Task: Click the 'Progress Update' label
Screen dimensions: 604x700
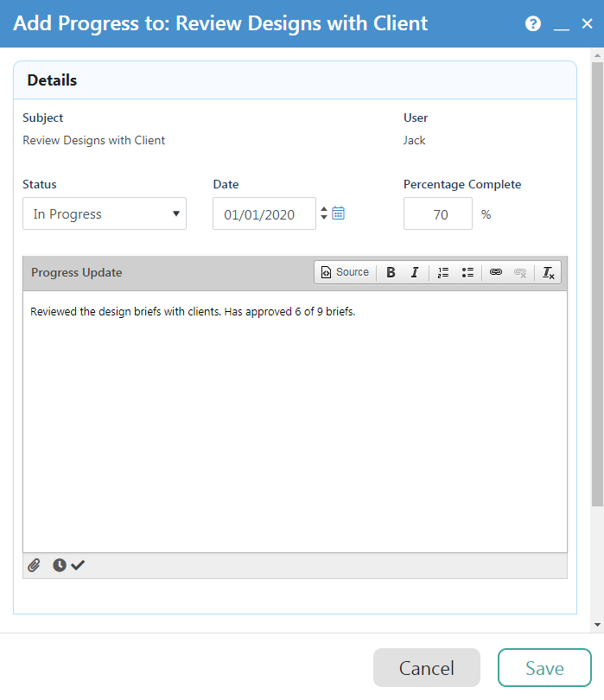Action: pyautogui.click(x=76, y=272)
